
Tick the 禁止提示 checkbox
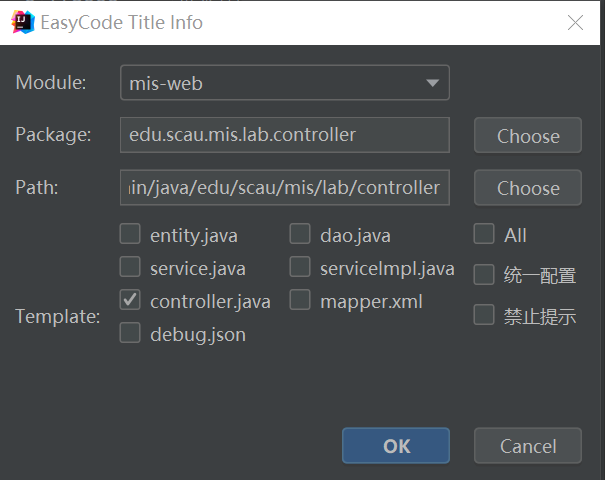point(484,316)
